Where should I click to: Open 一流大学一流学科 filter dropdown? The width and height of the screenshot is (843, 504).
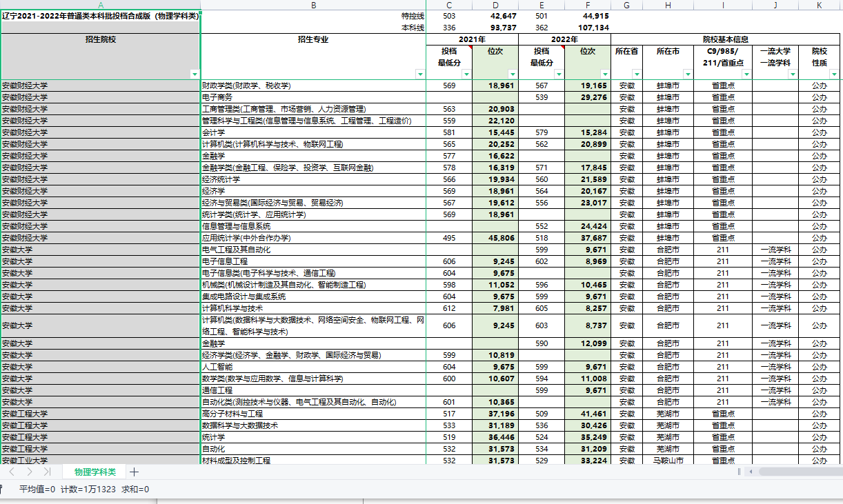pyautogui.click(x=793, y=74)
